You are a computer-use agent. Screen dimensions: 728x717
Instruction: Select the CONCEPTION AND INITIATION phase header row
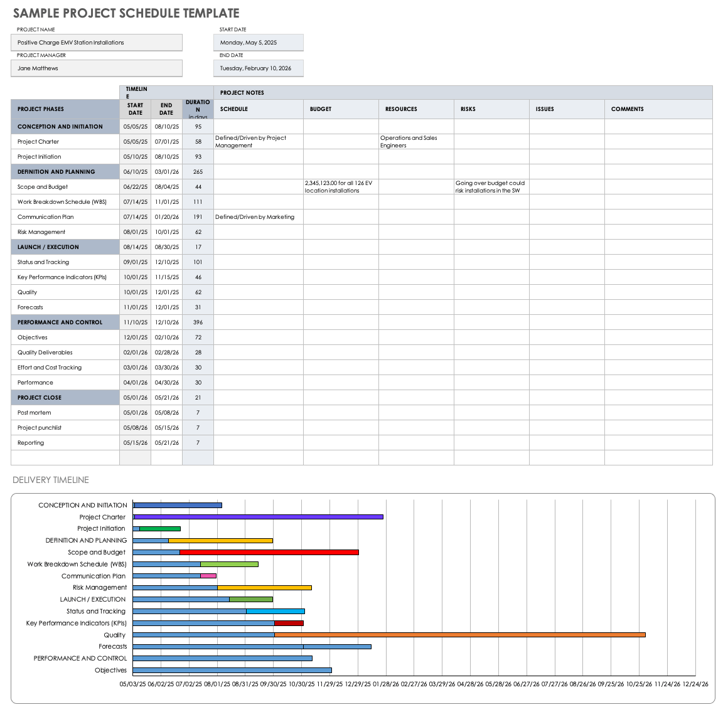point(60,126)
